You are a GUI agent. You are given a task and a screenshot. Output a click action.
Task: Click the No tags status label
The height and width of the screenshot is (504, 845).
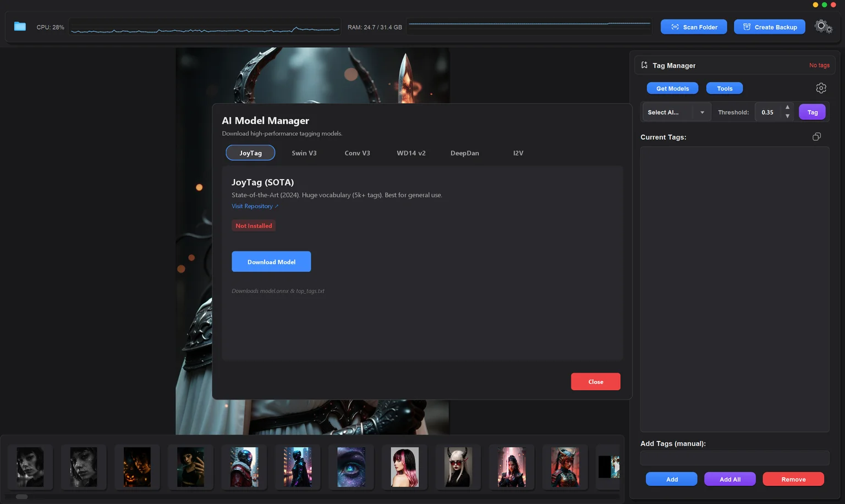pyautogui.click(x=819, y=65)
